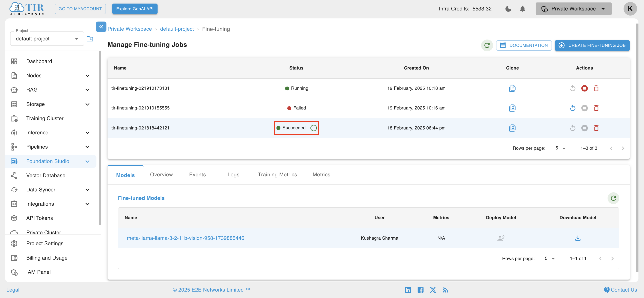The image size is (644, 298).
Task: Open the RSS feed icon
Action: pos(446,290)
